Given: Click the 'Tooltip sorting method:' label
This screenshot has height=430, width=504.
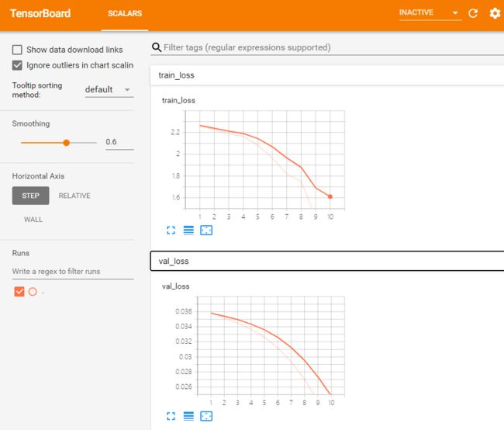Looking at the screenshot, I should point(37,90).
